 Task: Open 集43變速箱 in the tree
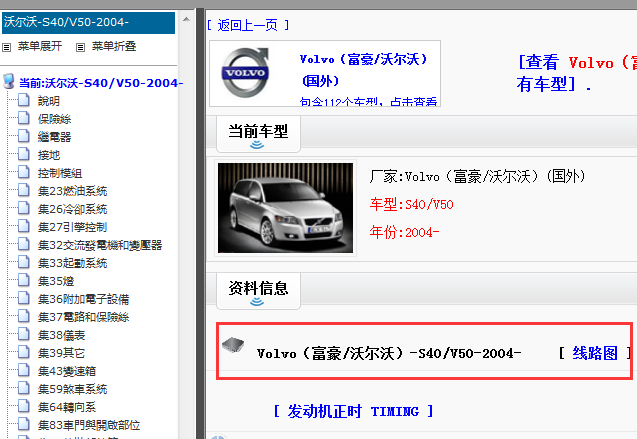pyautogui.click(x=67, y=371)
